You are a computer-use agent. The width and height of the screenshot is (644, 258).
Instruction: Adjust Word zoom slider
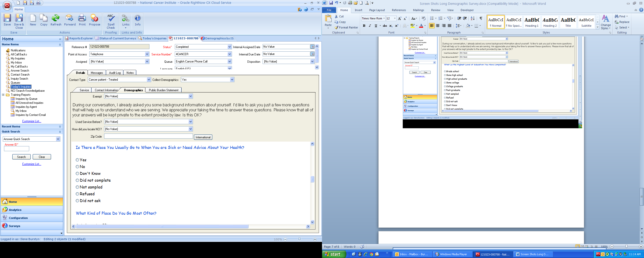tap(626, 247)
